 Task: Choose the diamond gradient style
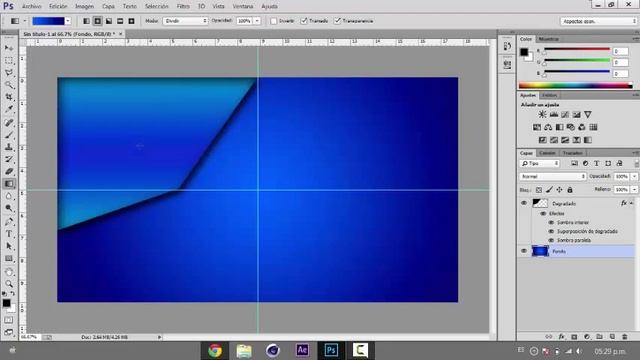[x=131, y=21]
